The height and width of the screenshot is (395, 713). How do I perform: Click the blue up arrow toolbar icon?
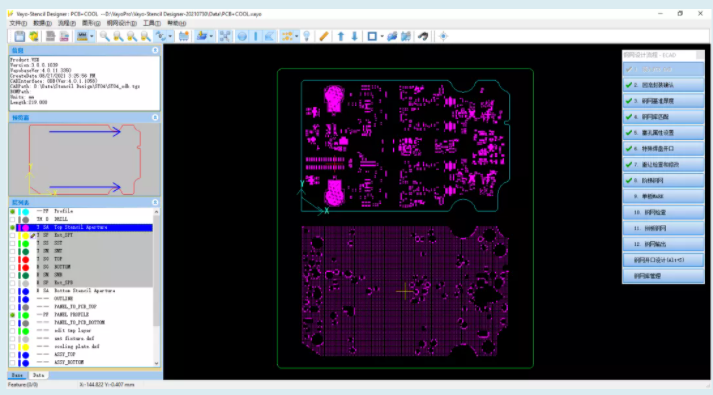[x=341, y=36]
